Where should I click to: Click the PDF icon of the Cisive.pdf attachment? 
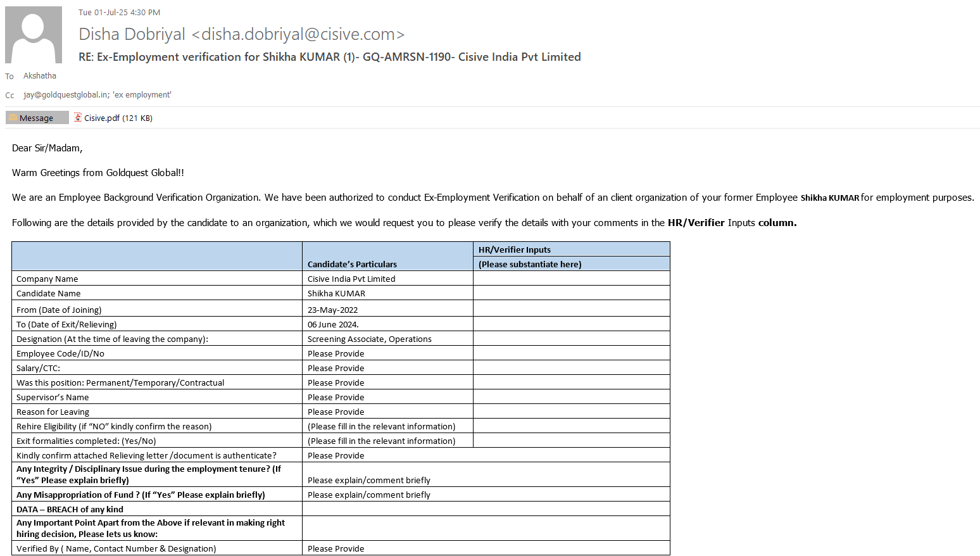point(78,117)
